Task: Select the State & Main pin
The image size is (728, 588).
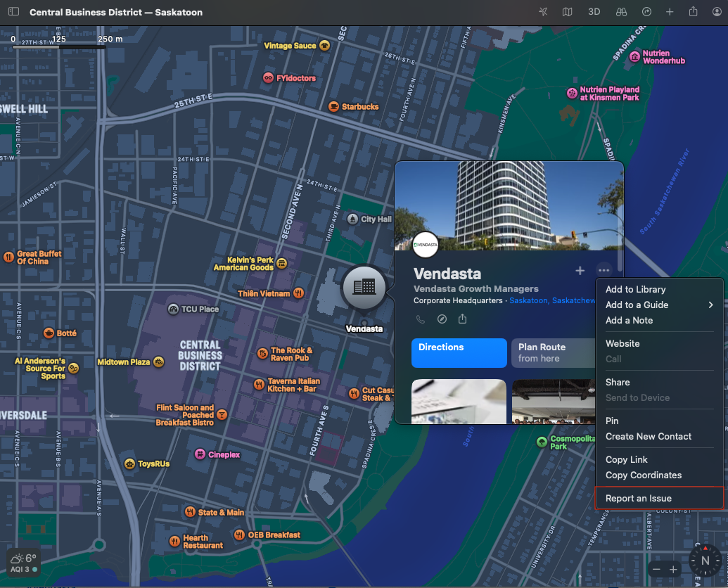Action: pos(190,512)
